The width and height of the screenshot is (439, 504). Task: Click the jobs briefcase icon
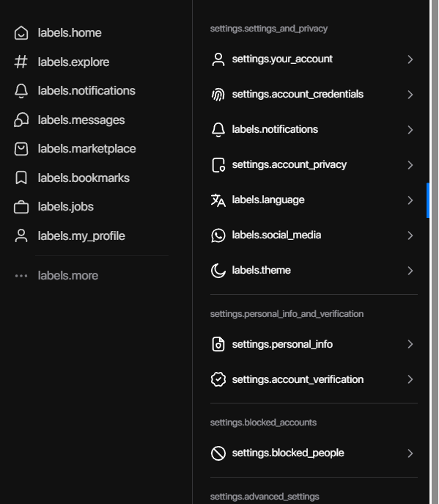(21, 207)
